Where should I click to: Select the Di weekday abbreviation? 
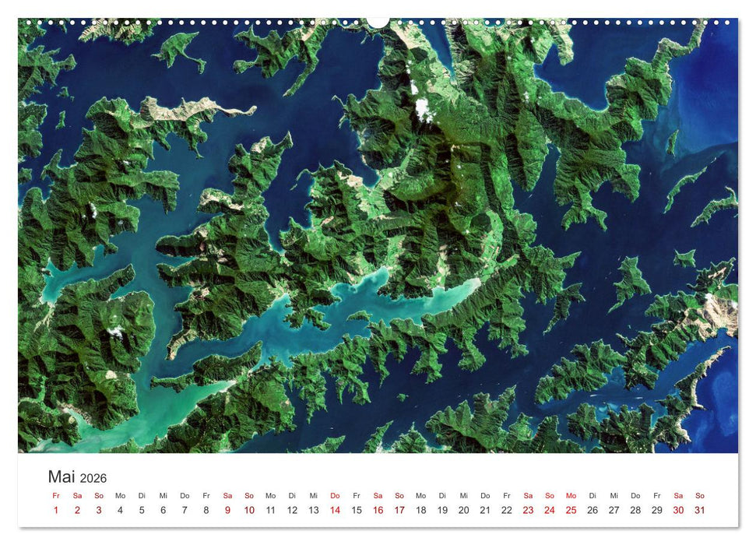141,494
